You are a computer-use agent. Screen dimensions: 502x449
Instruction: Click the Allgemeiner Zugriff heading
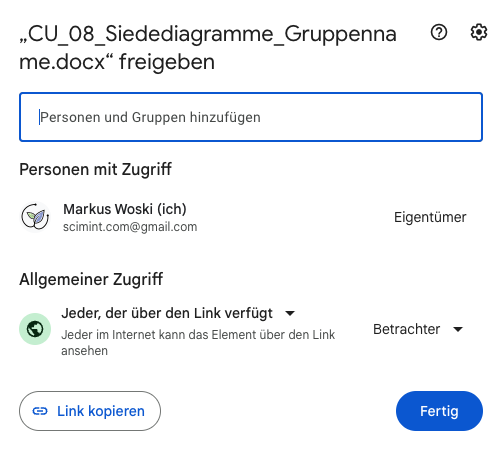[x=91, y=279]
